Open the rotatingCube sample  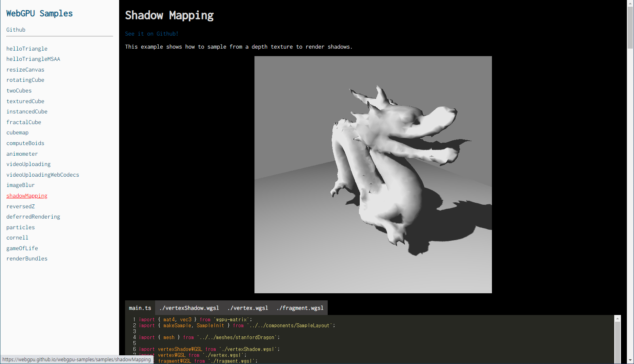pyautogui.click(x=25, y=80)
